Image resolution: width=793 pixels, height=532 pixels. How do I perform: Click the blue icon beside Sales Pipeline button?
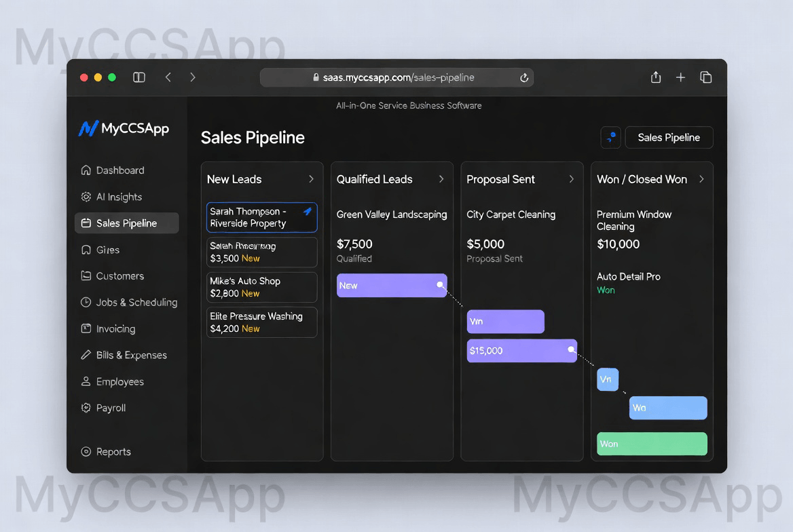pyautogui.click(x=611, y=138)
